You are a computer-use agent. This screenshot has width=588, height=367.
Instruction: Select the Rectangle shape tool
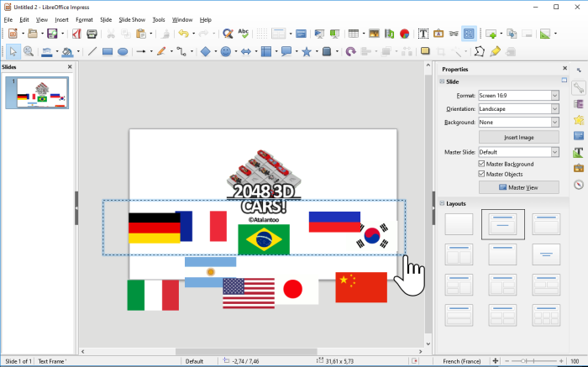coord(108,51)
